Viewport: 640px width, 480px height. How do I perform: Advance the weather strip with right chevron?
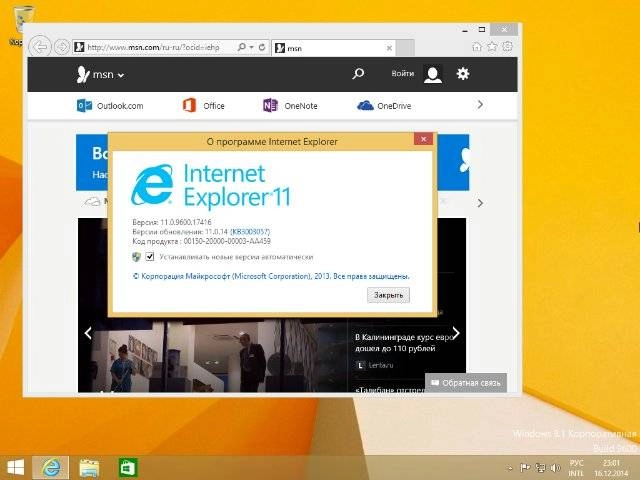click(480, 203)
